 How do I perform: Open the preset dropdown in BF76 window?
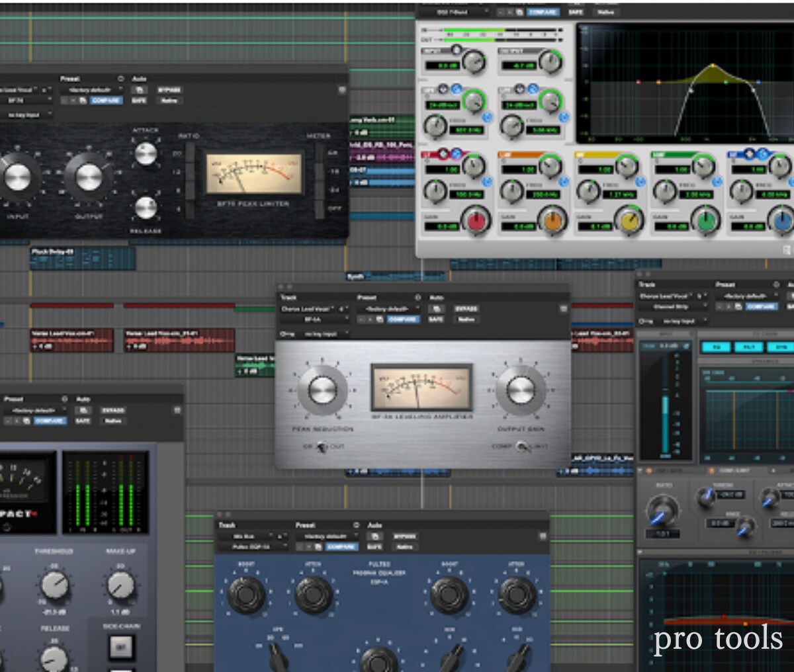click(91, 90)
